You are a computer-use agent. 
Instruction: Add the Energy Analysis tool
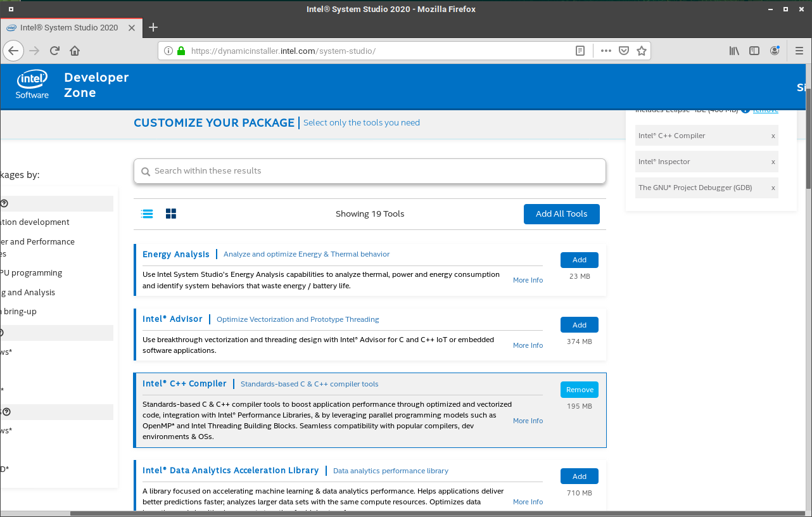(580, 260)
